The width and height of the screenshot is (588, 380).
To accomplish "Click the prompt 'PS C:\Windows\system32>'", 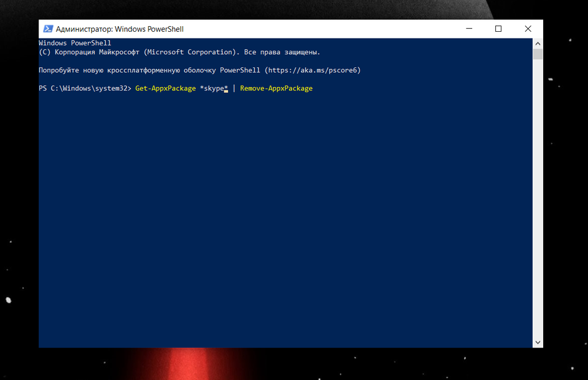I will pos(85,88).
